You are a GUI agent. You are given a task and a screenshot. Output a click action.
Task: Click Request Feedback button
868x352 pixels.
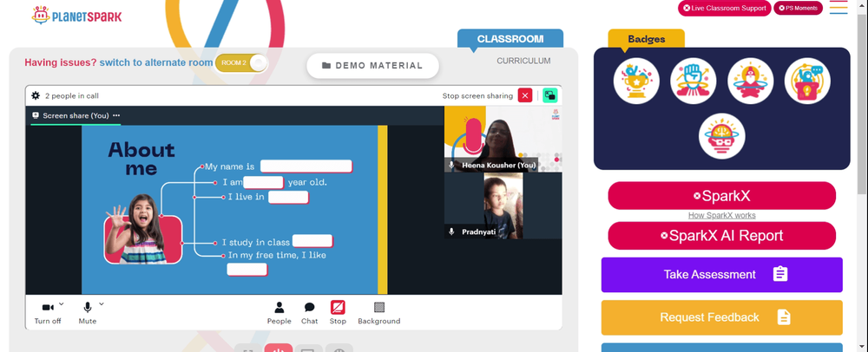(722, 317)
